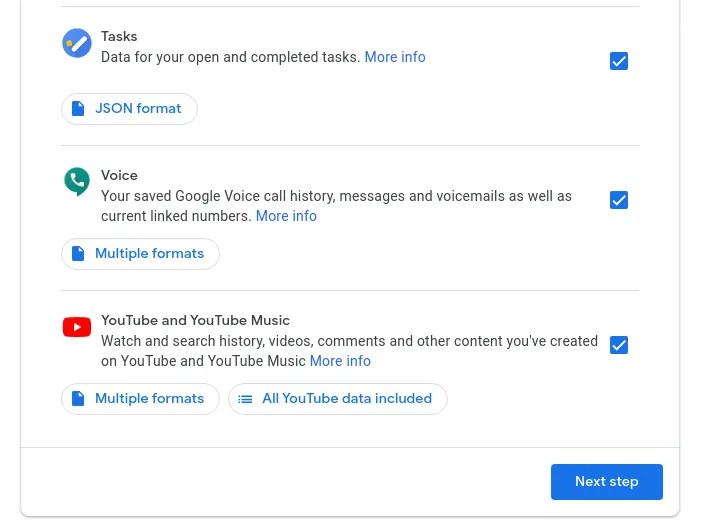The height and width of the screenshot is (524, 715).
Task: Click the file icon in JSON format chip
Action: click(x=78, y=109)
